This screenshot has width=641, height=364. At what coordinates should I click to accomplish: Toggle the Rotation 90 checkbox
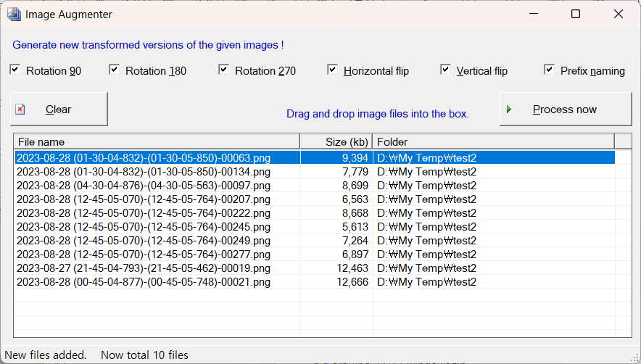[15, 70]
